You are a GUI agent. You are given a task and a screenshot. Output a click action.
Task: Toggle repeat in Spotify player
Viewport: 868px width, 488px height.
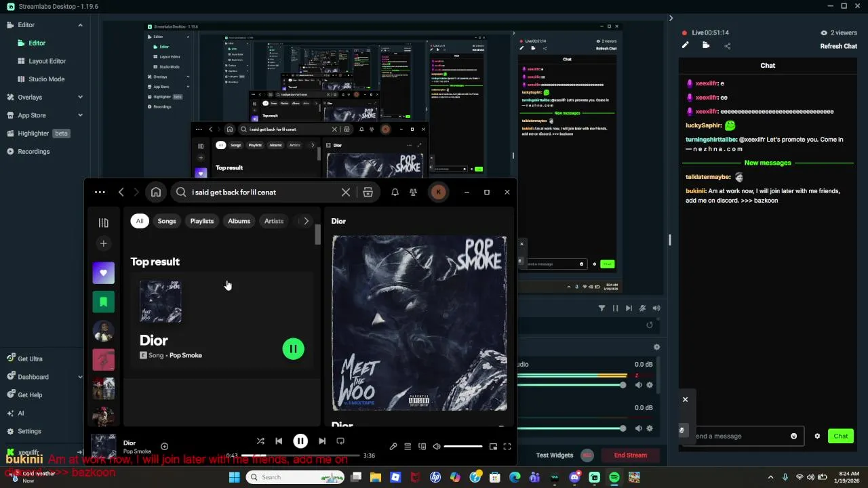pos(340,441)
